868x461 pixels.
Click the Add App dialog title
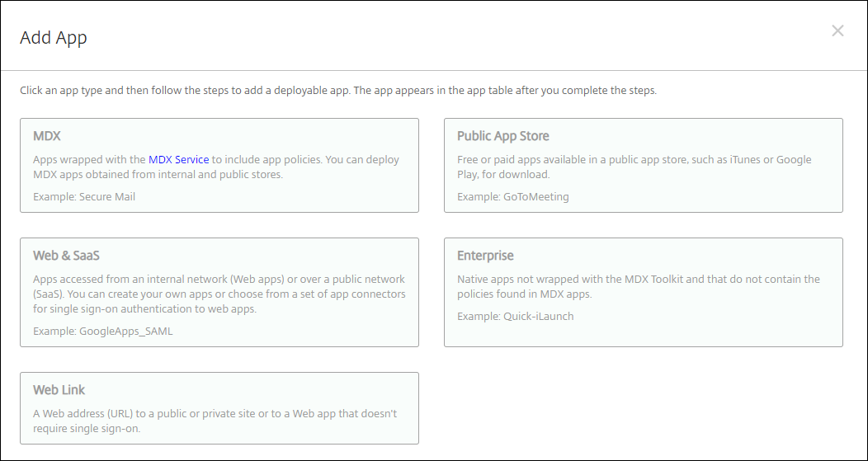coord(54,37)
